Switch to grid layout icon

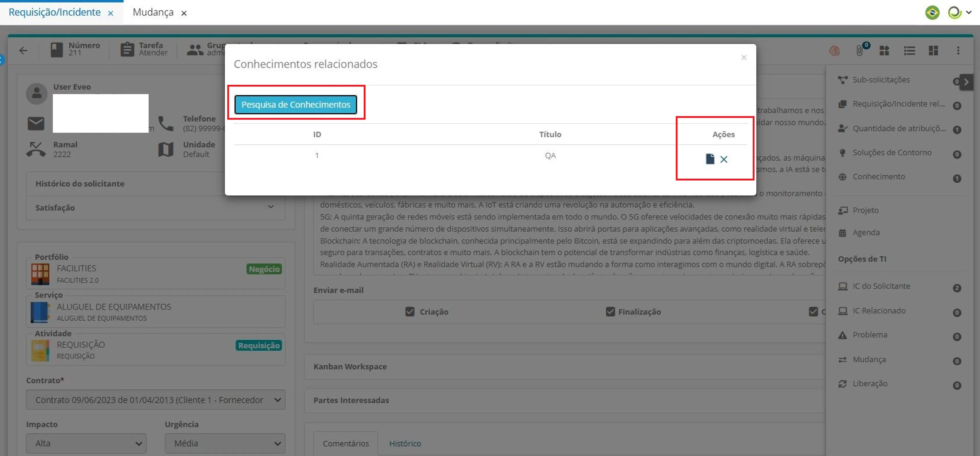pos(933,50)
